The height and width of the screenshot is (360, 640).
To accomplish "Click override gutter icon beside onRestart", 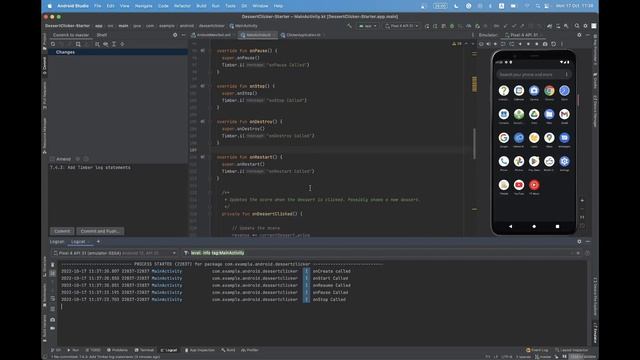I will click(202, 157).
